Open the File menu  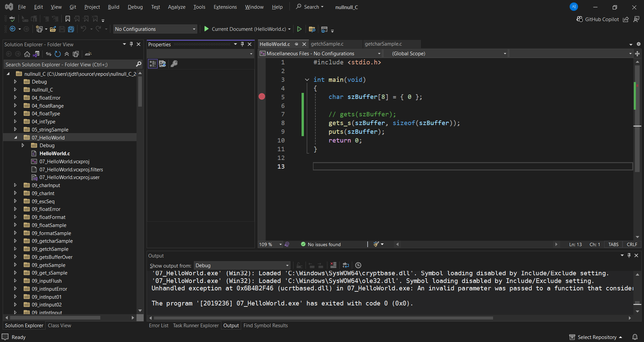[x=22, y=7]
